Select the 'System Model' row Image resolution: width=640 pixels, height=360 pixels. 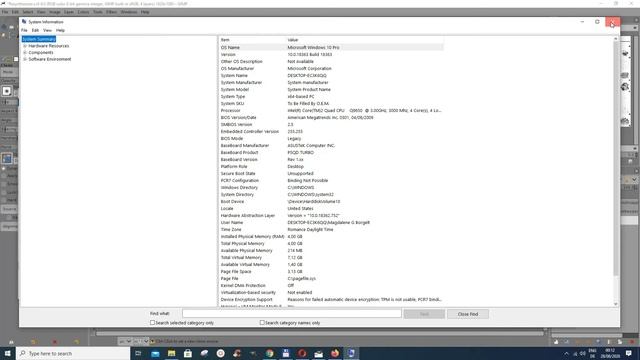(x=331, y=89)
